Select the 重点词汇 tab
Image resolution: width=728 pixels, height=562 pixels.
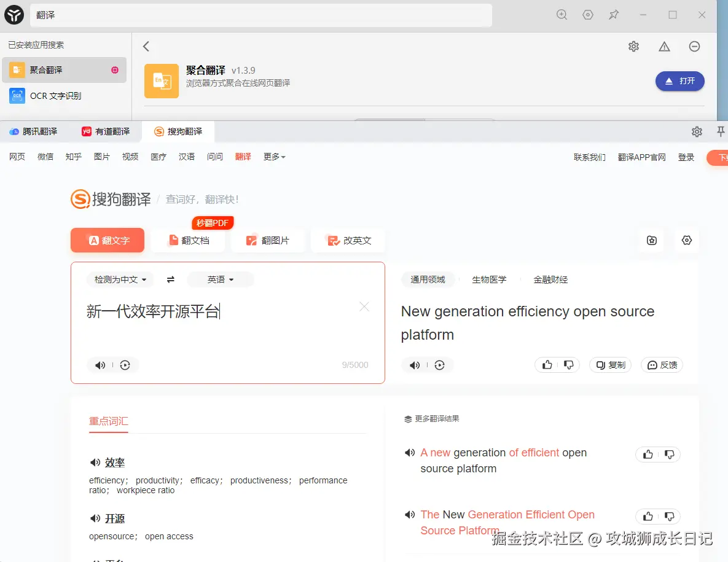point(109,421)
